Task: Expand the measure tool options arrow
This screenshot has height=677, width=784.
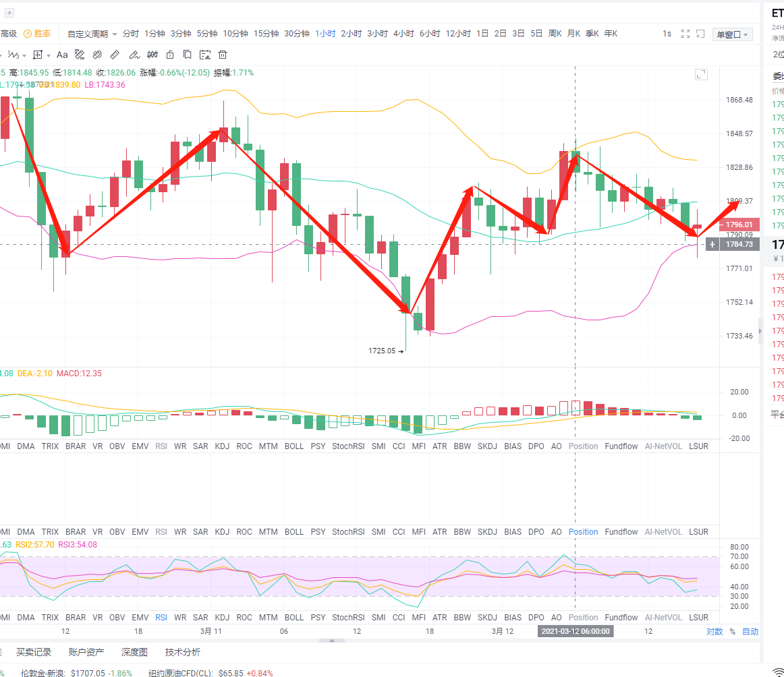Action: 49,55
